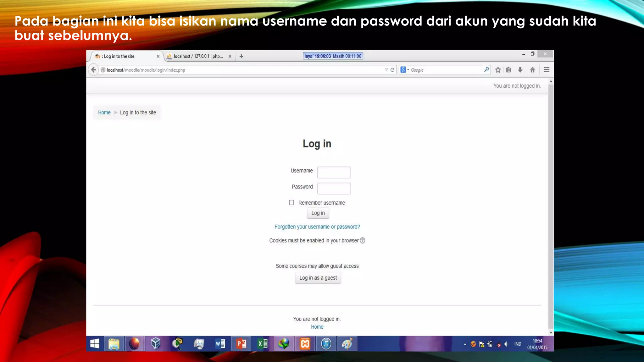Switch to the localhost / 127.0.0.1 phpMyAdmin tab
Viewport: 644px width, 362px height.
(198, 56)
